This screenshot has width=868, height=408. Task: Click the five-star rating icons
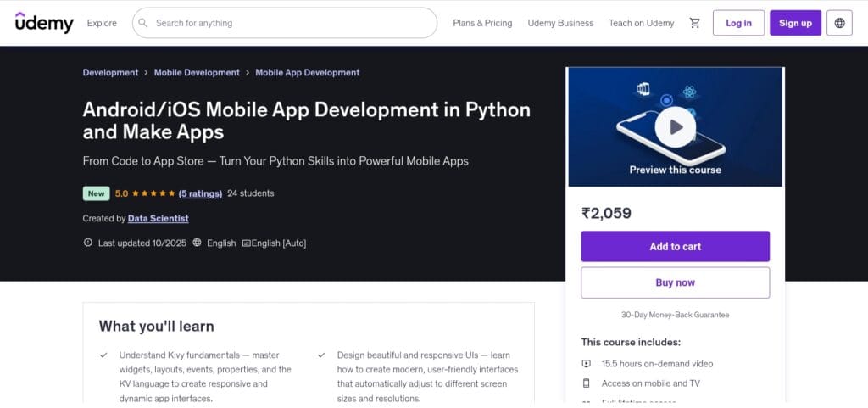coord(154,193)
